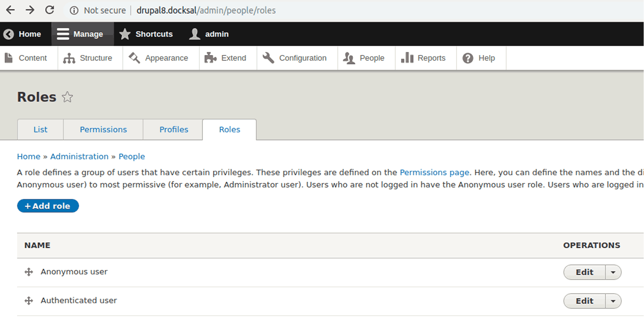Image resolution: width=644 pixels, height=319 pixels.
Task: Toggle the favorite star next to Roles heading
Action: click(67, 97)
